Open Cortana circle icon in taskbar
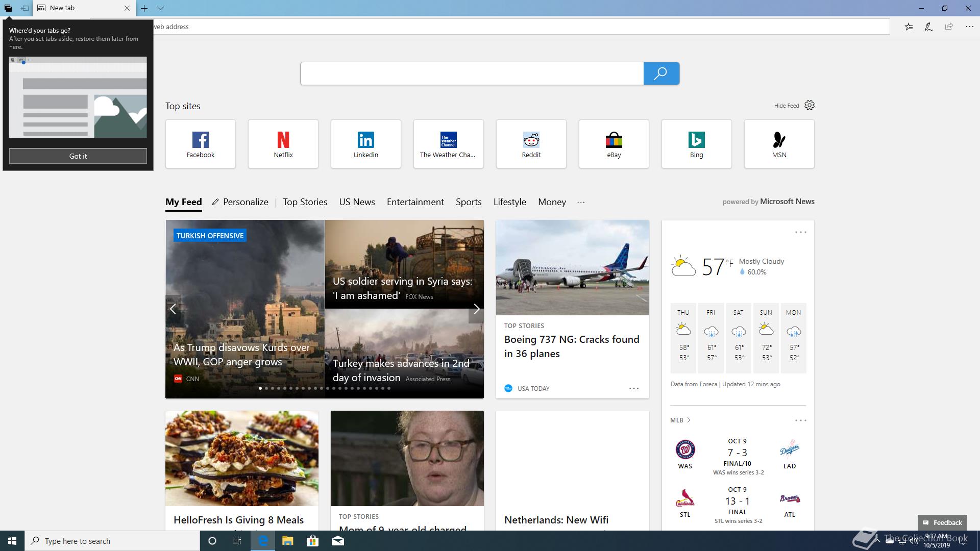Viewport: 980px width, 551px height. [x=212, y=541]
